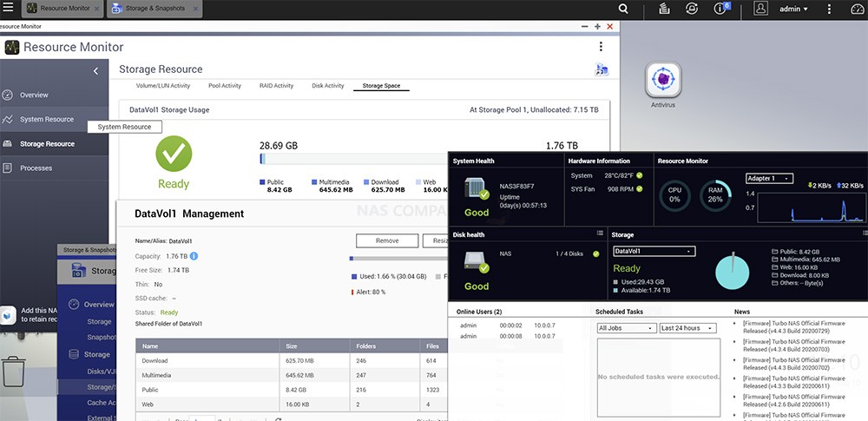Open the DataVol1 dropdown in Storage widget
The image size is (868, 421).
tap(654, 251)
